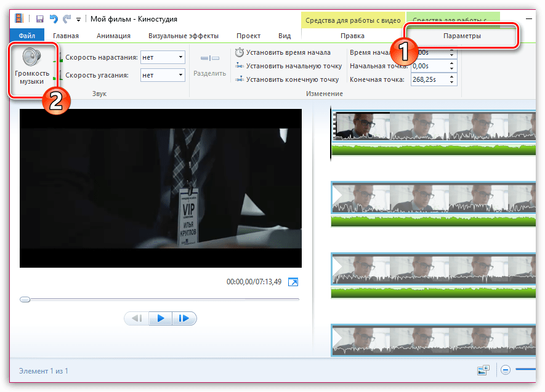545x392 pixels.
Task: Select the green music track under third clip
Action: coord(434,293)
